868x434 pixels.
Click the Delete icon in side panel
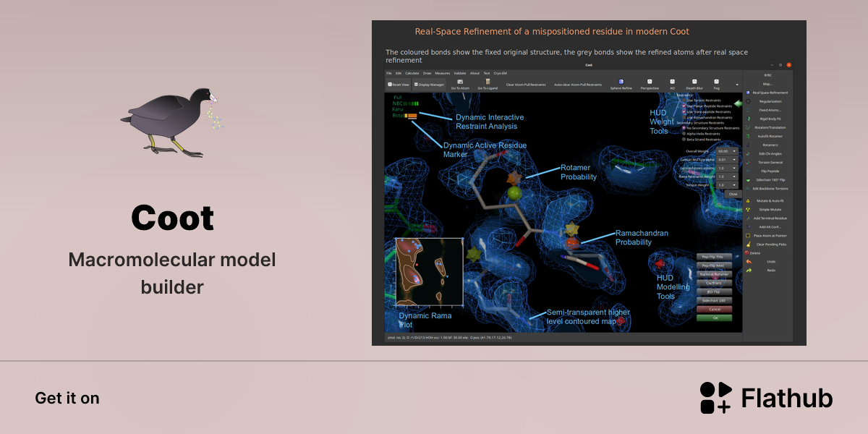[x=747, y=253]
